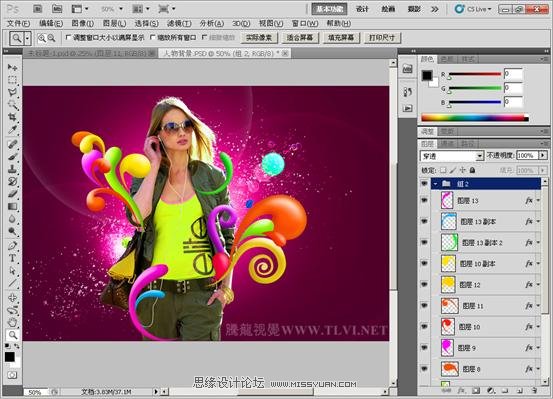Choose zoom-out mode in options bar
The height and width of the screenshot is (399, 553).
pyautogui.click(x=51, y=38)
